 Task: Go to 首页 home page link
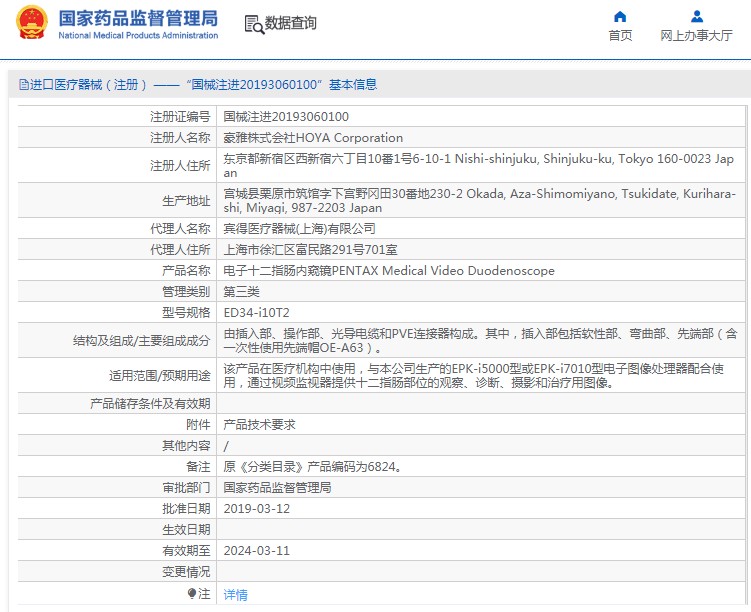[620, 35]
